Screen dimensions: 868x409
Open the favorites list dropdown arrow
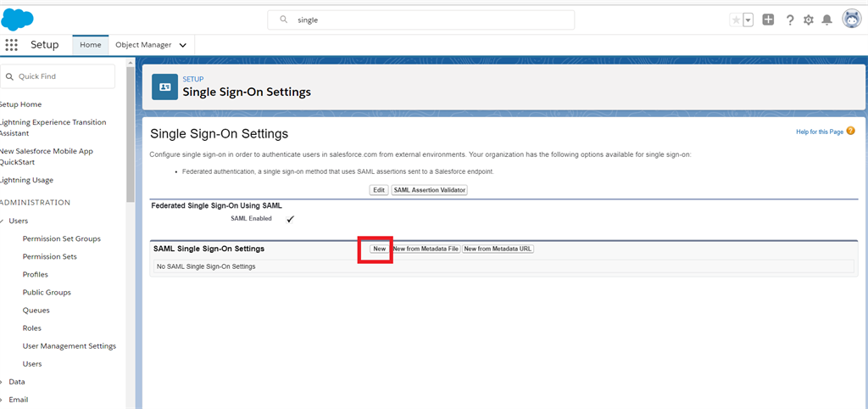click(x=748, y=20)
